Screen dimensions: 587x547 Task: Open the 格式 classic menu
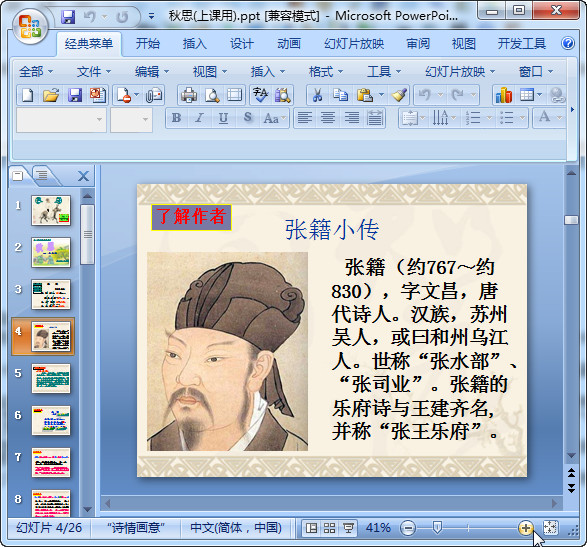click(325, 72)
